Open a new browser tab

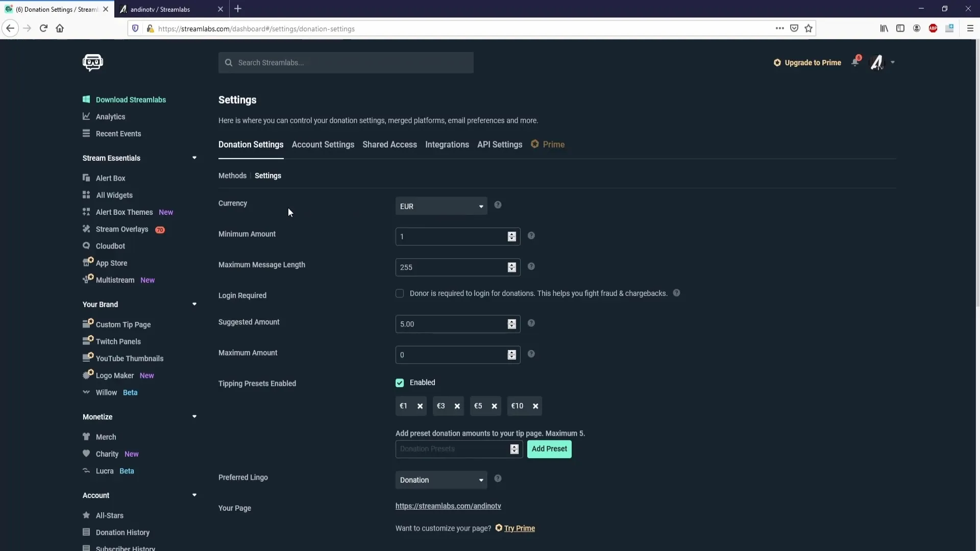[238, 9]
